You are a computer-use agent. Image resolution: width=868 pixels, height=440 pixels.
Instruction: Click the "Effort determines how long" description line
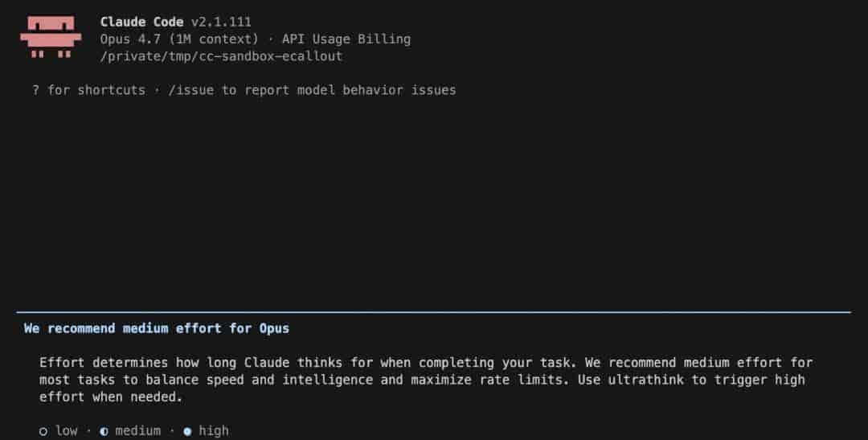(x=161, y=363)
